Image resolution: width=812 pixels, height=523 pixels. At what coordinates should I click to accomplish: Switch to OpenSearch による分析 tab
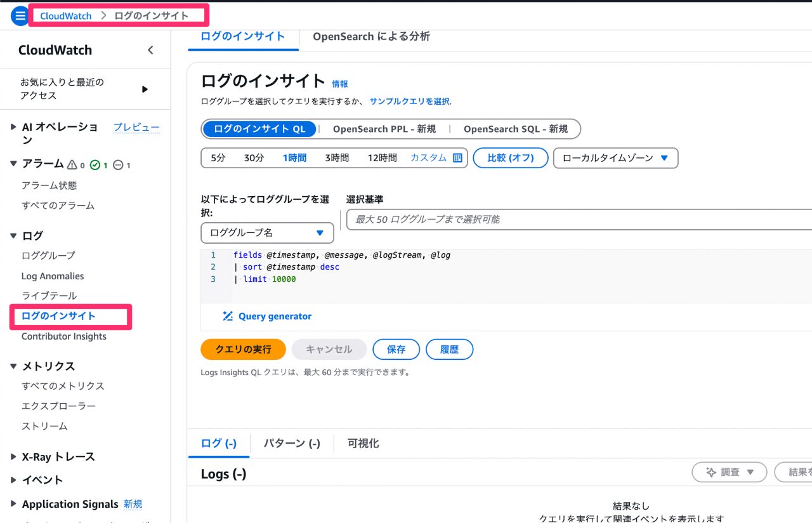pos(371,37)
